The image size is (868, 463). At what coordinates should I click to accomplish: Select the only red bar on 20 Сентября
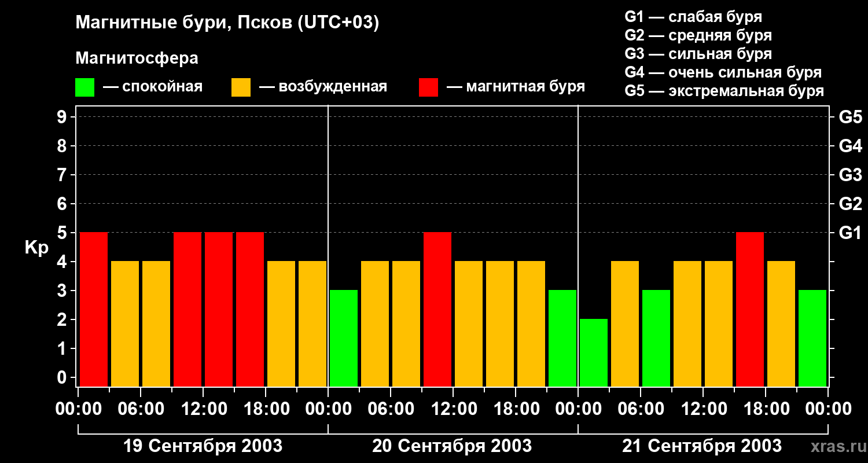pos(437,309)
